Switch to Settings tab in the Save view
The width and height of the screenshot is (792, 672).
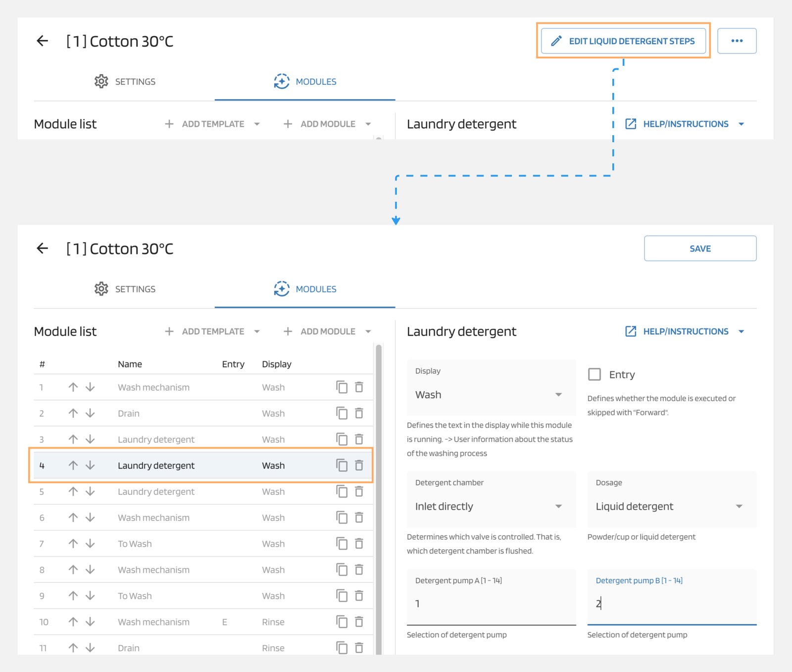pyautogui.click(x=125, y=289)
